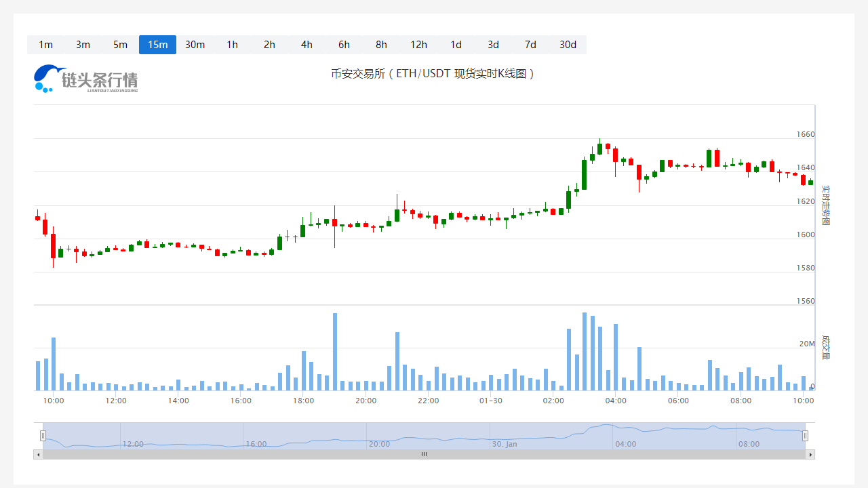868x488 pixels.
Task: Select the 4h timeframe tab
Action: pos(307,45)
